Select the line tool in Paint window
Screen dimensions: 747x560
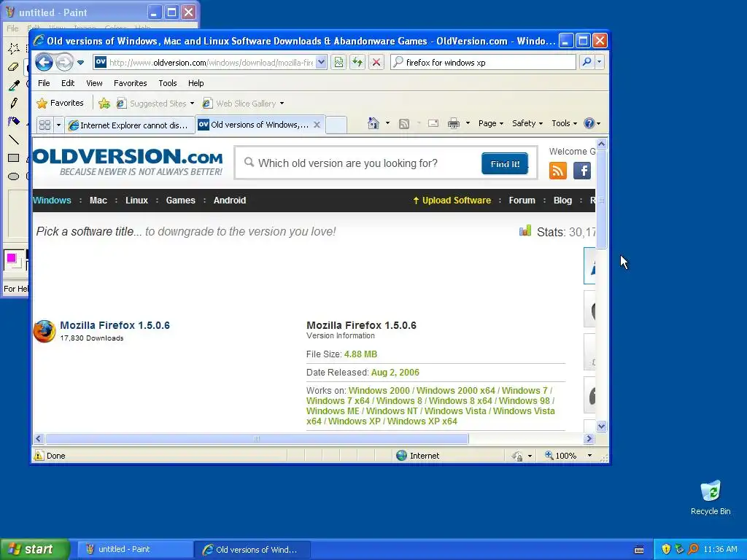click(14, 139)
